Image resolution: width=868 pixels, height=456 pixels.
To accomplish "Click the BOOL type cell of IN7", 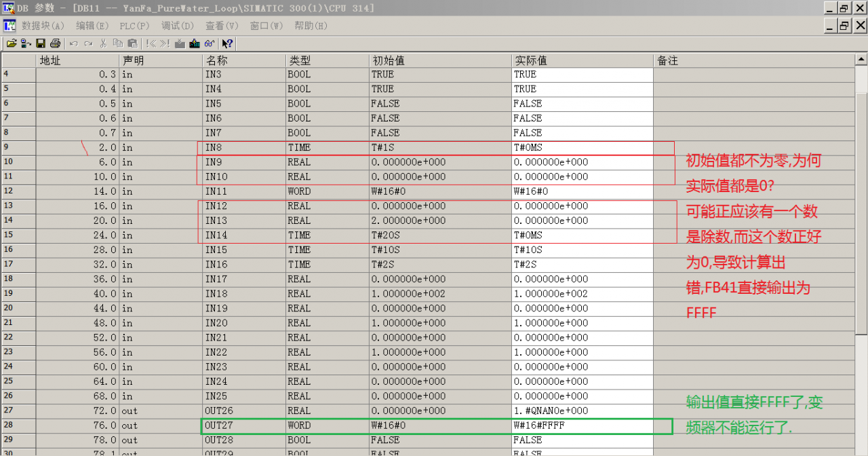I will pyautogui.click(x=328, y=133).
